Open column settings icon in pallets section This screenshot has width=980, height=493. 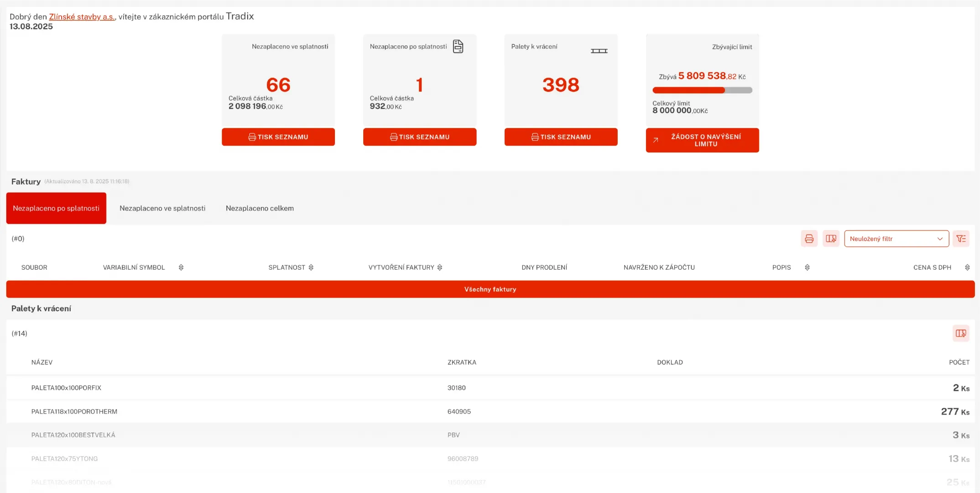click(x=960, y=333)
